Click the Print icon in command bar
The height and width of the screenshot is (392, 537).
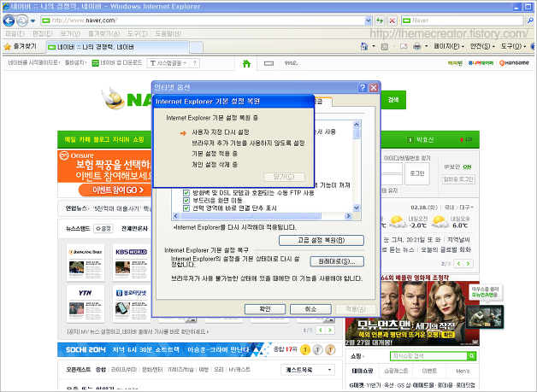pyautogui.click(x=416, y=46)
